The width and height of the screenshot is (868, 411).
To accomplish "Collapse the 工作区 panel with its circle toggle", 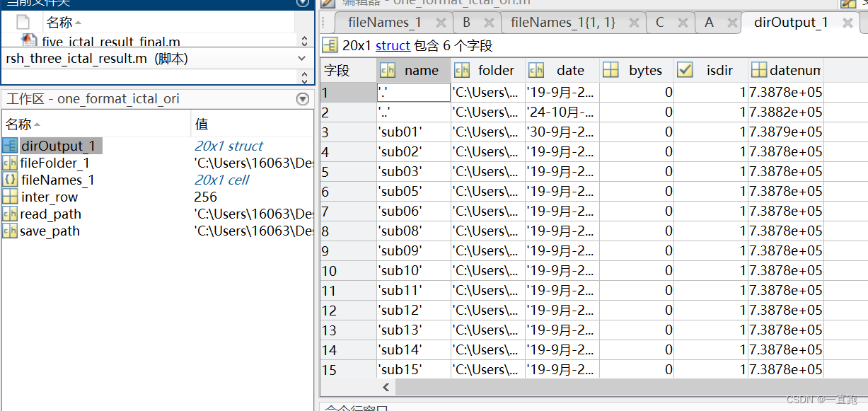I will 303,98.
